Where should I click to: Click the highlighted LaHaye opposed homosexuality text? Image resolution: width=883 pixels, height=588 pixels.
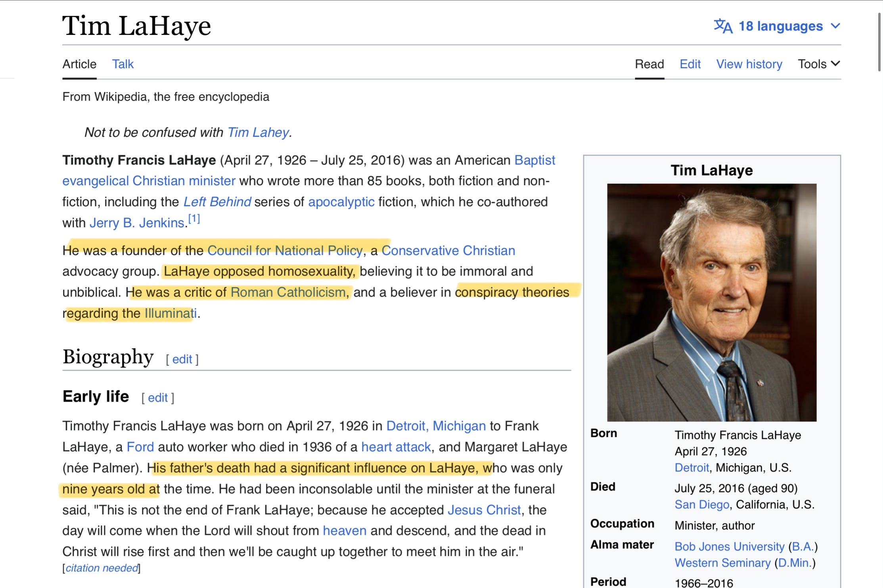click(260, 272)
